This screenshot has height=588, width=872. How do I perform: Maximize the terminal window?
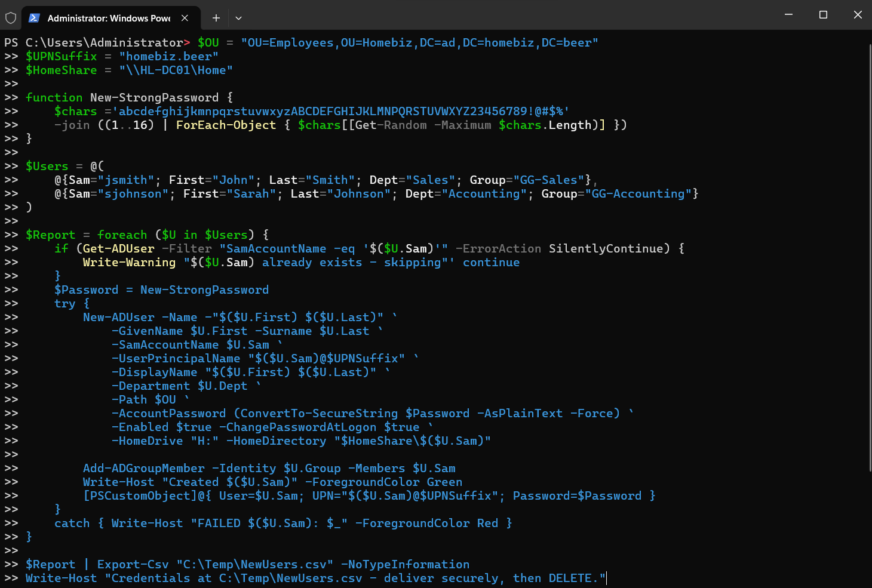(823, 14)
